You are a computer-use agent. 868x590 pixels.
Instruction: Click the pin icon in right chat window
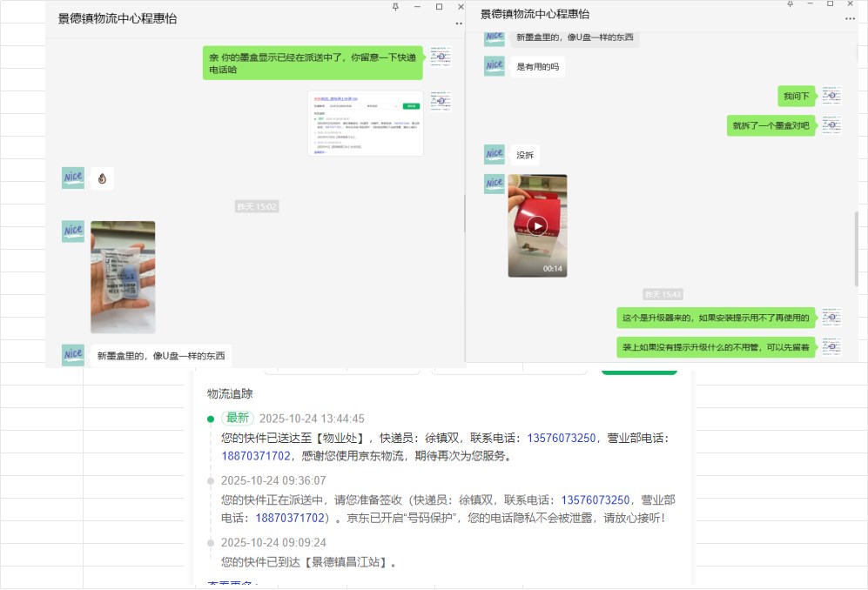click(791, 4)
